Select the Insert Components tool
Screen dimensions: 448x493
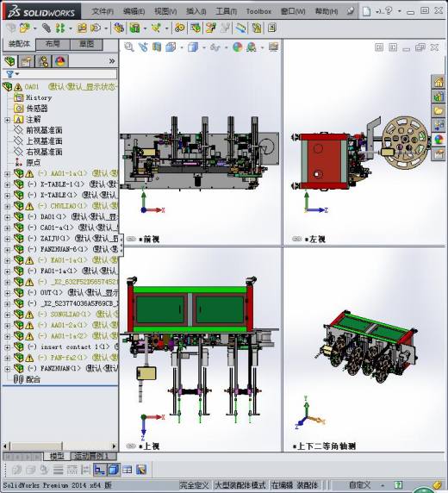(24, 28)
